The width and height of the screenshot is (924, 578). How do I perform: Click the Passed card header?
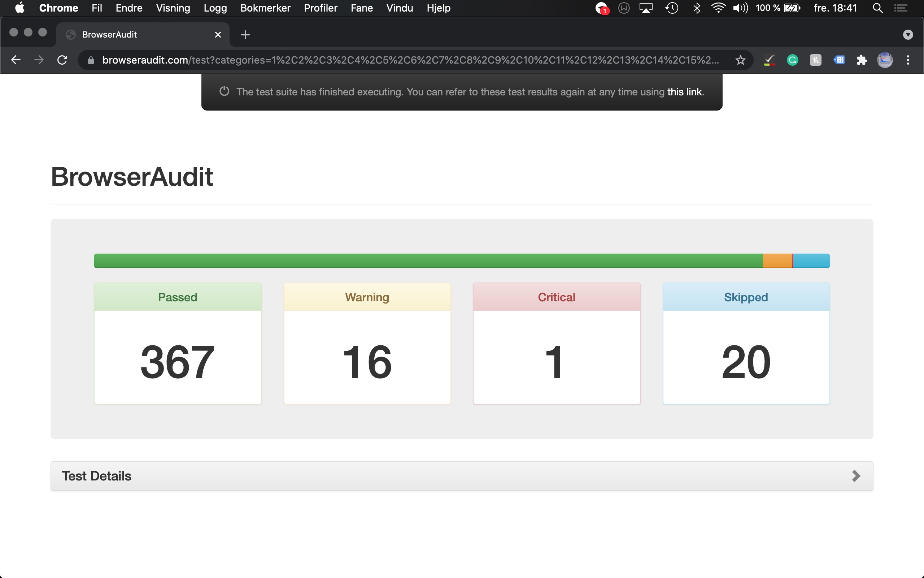[x=178, y=297]
